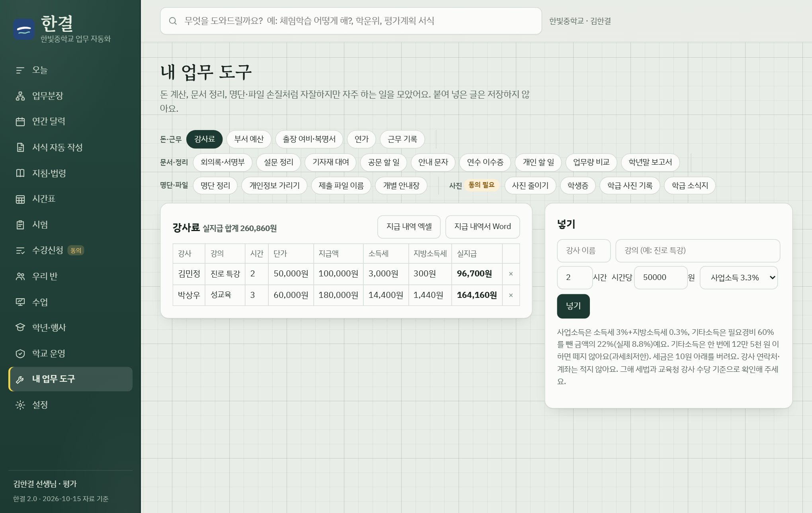This screenshot has height=513, width=812.
Task: Open the 오늘 sidebar icon
Action: pyautogui.click(x=20, y=70)
